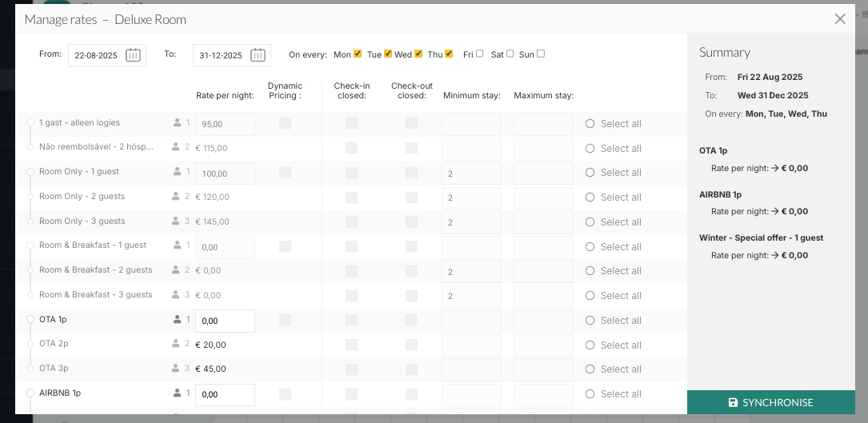
Task: Click the € 45,00 rate value
Action: click(x=211, y=369)
